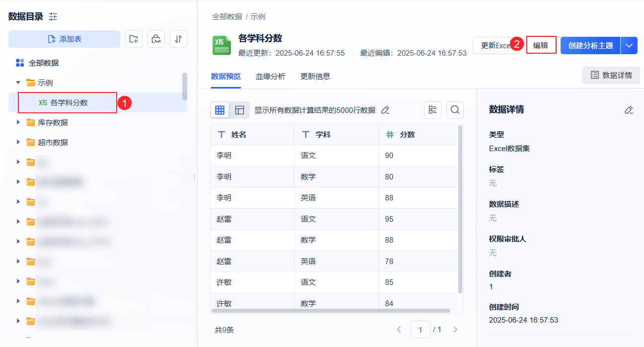Image resolution: width=644 pixels, height=347 pixels.
Task: Click the search magnifier icon above the table
Action: point(455,110)
